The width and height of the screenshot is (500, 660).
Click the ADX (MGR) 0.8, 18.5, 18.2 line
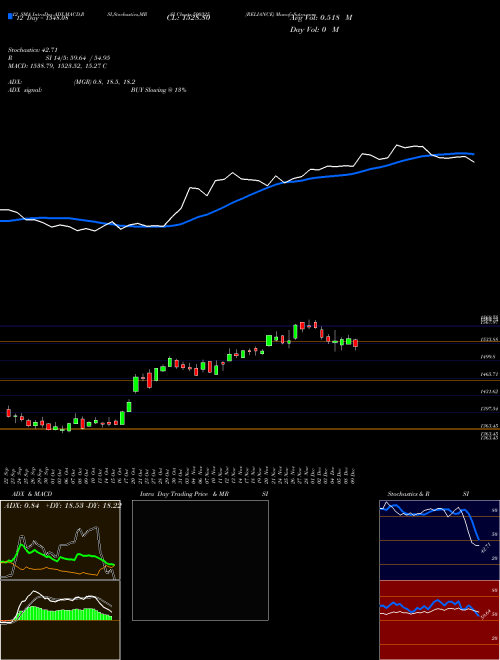[x=72, y=82]
